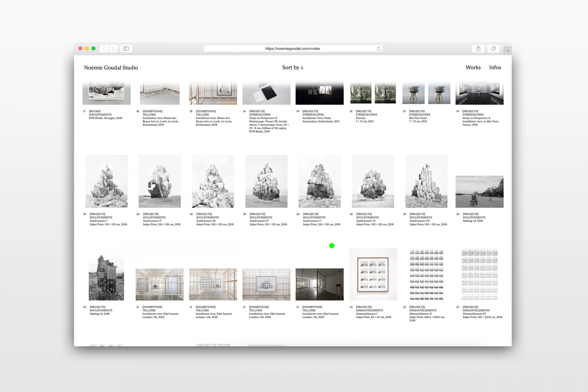Open Soulèvement VII print thumbnail
Viewport: 588px width, 392px height.
click(x=426, y=181)
